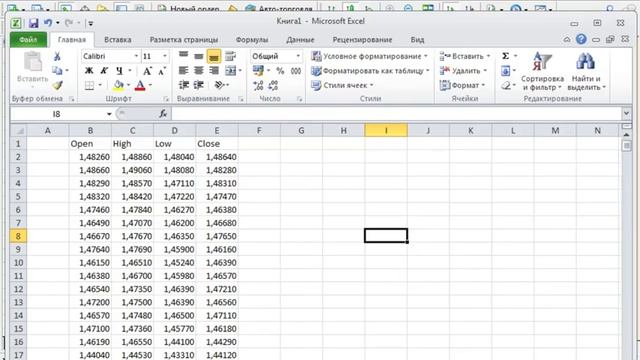Open font color dropdown arrow
This screenshot has width=640, height=360.
tap(150, 85)
